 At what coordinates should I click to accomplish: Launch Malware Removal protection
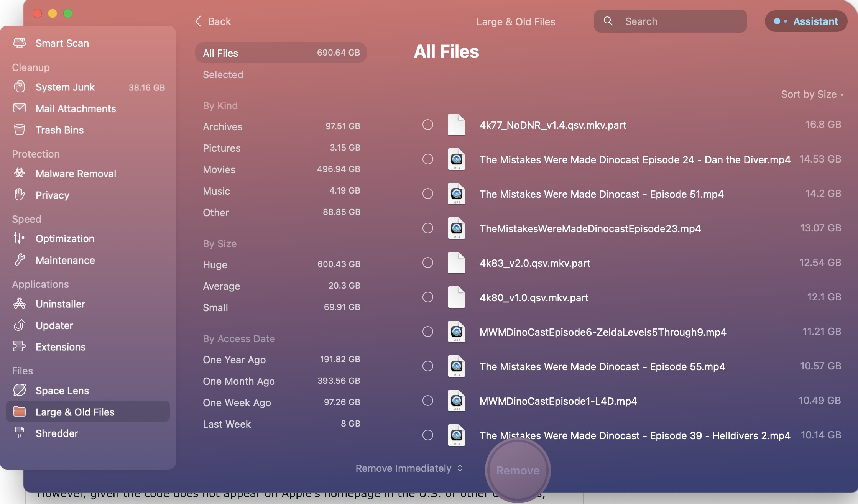coord(76,174)
